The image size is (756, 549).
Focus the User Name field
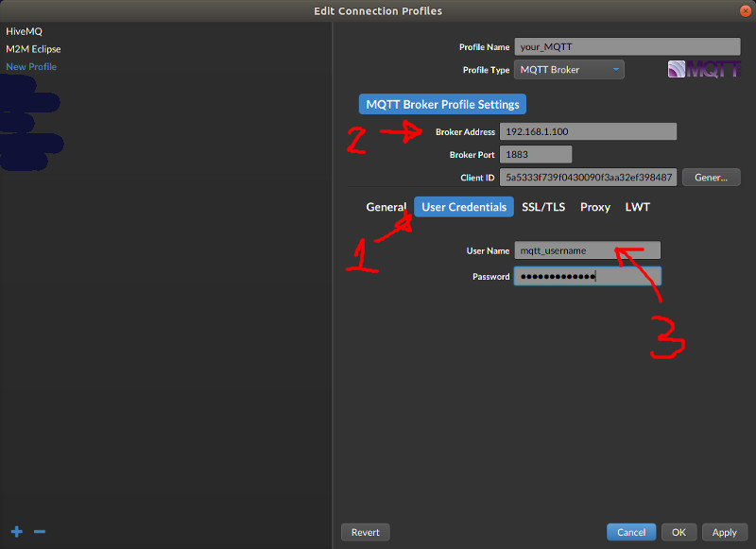coord(587,250)
